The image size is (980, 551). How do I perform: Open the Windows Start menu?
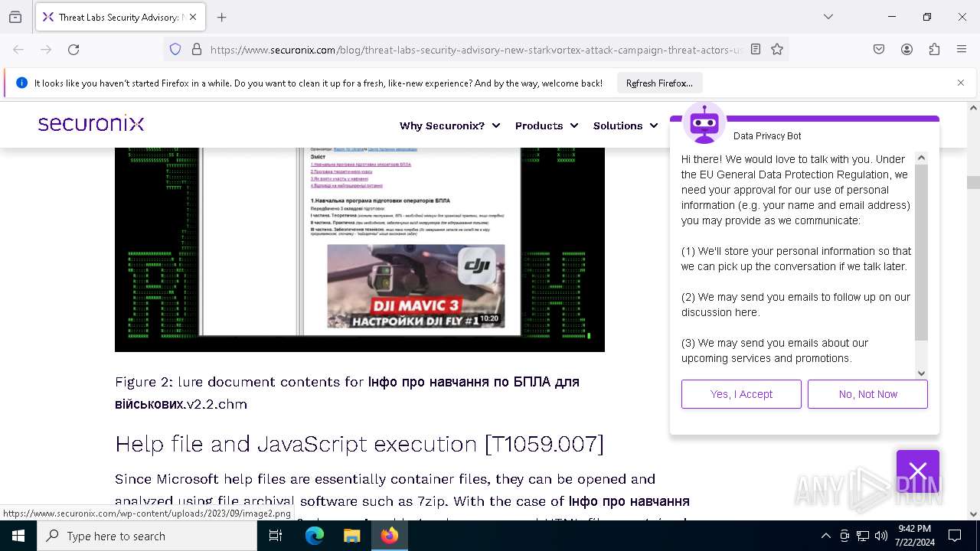coord(18,536)
